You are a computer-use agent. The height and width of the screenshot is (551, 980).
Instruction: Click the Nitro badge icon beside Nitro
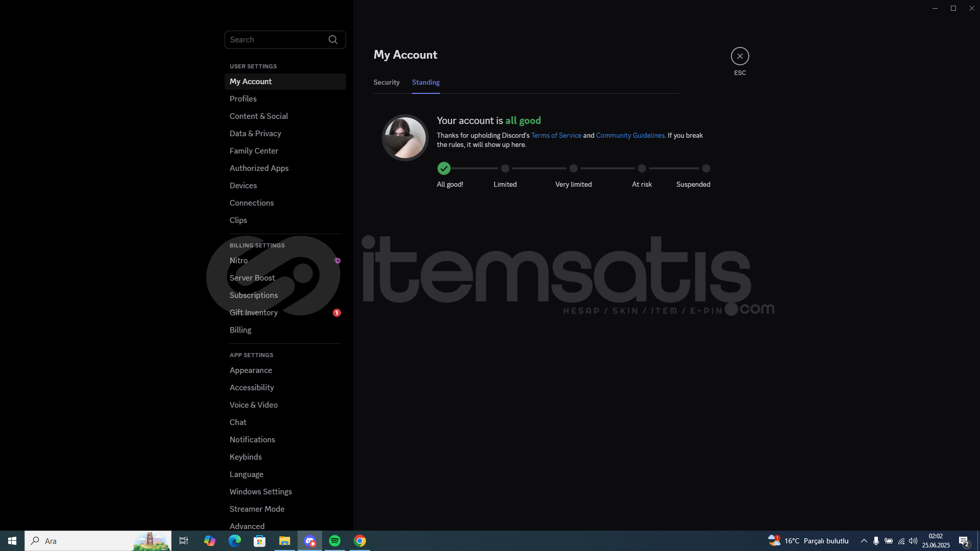coord(337,261)
